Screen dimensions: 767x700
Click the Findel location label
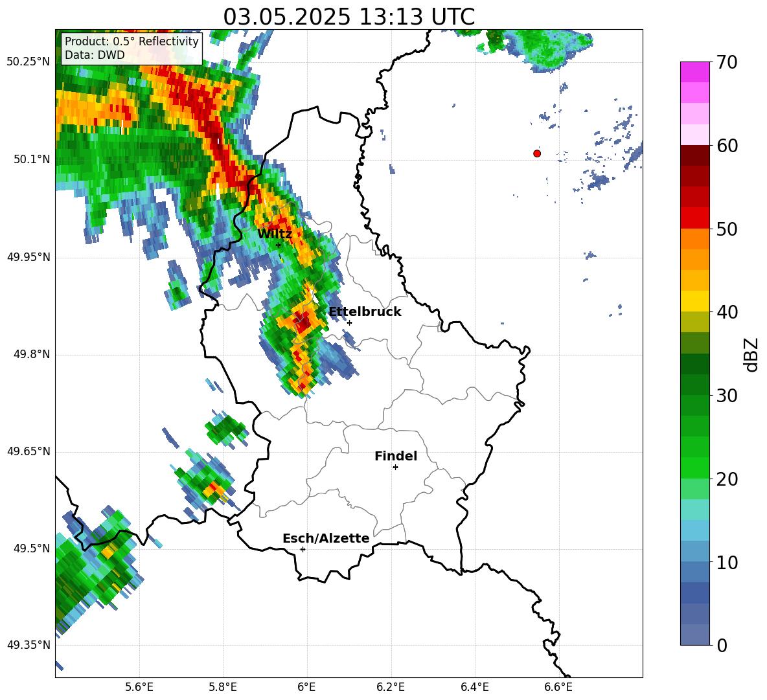tap(396, 456)
